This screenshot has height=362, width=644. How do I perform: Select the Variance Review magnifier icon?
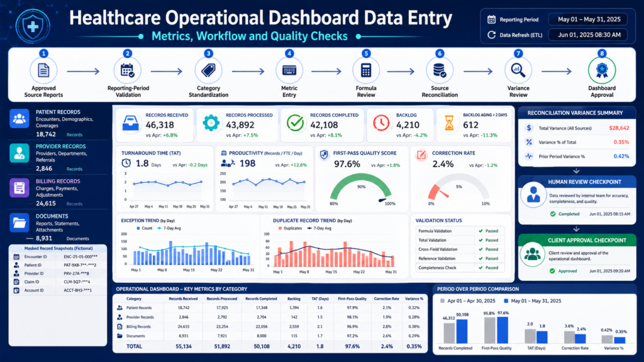click(x=518, y=70)
